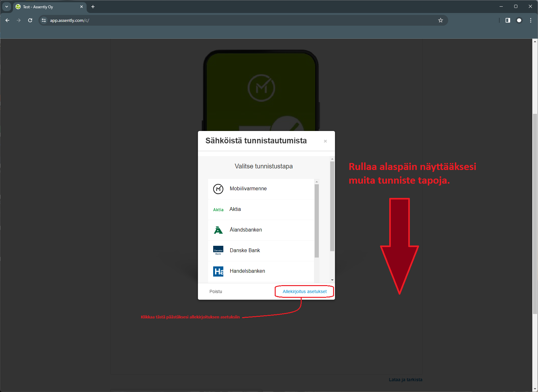
Task: Open the tab search dropdown
Action: (x=7, y=7)
